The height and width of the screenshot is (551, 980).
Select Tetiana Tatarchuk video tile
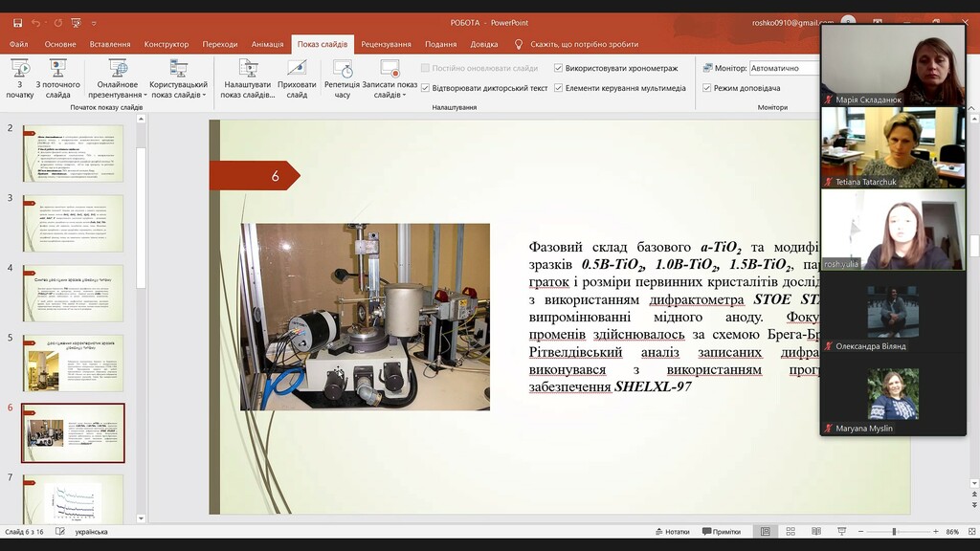coord(893,147)
